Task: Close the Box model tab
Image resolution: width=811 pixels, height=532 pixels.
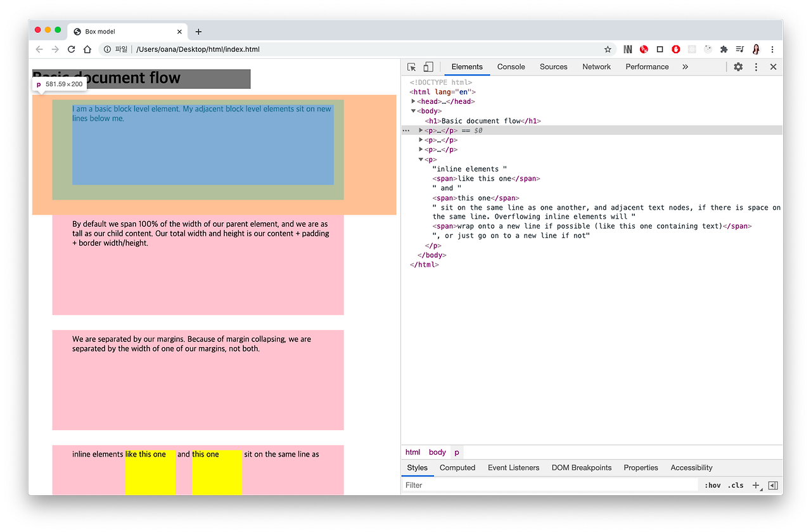Action: click(179, 32)
